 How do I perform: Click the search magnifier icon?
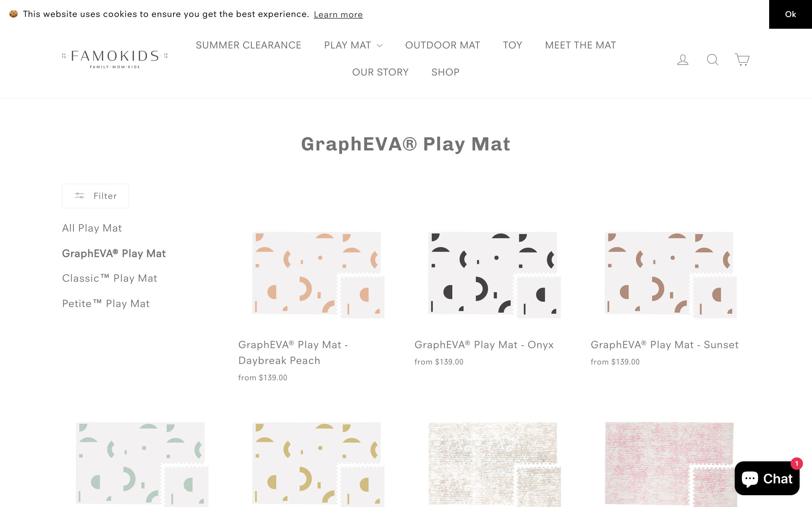712,60
